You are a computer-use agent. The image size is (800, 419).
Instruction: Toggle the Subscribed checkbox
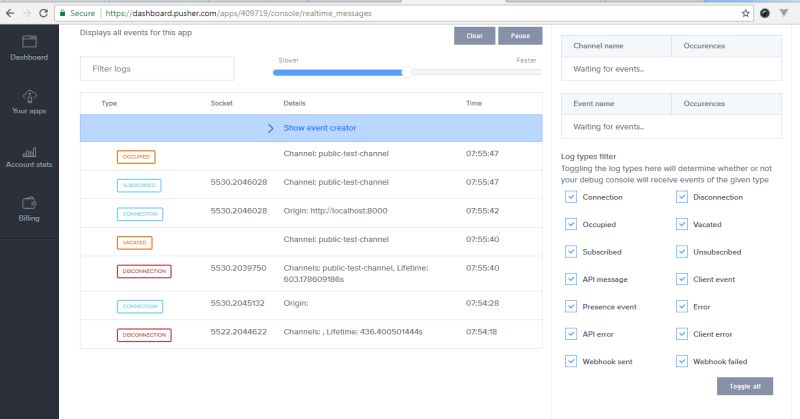[x=571, y=252]
